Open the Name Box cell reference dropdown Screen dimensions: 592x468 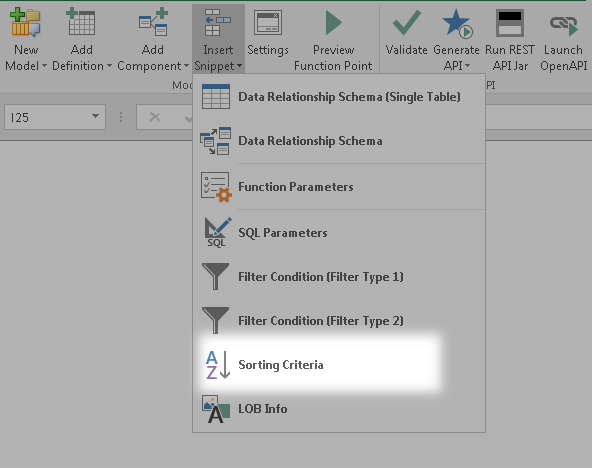[96, 117]
